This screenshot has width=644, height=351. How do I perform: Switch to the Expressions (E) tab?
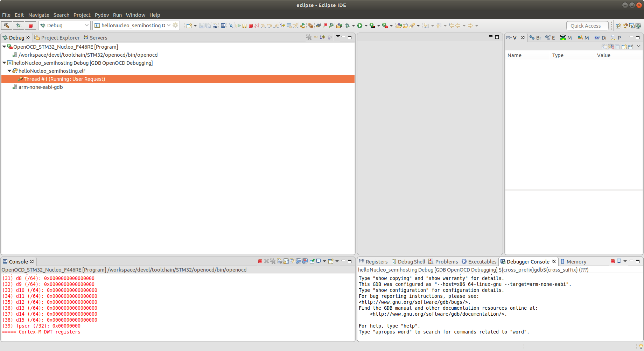click(550, 37)
